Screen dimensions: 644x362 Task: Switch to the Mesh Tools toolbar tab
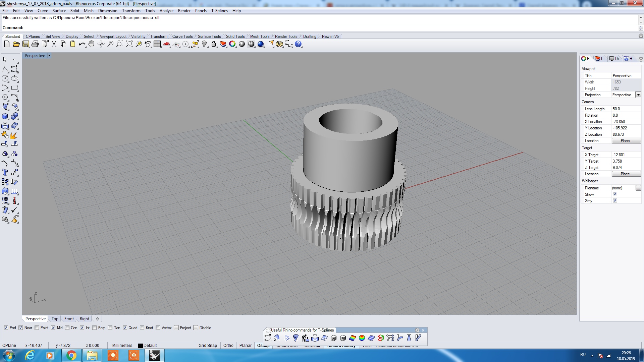pyautogui.click(x=260, y=37)
